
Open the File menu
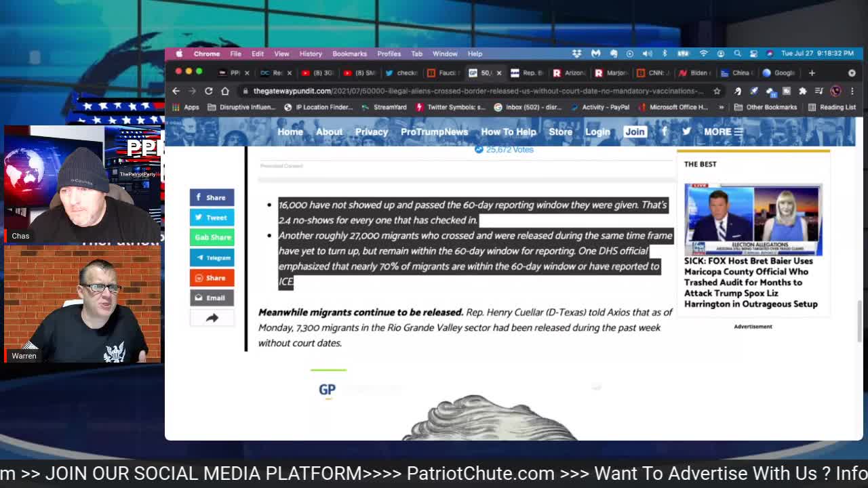(235, 54)
